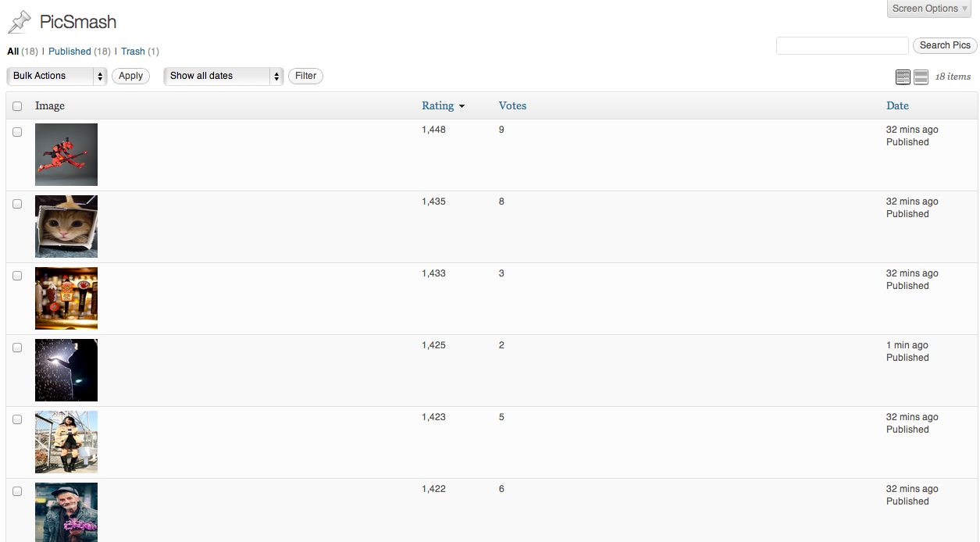The height and width of the screenshot is (542, 980).
Task: Open the old man with flowers thumbnail
Action: tap(66, 512)
